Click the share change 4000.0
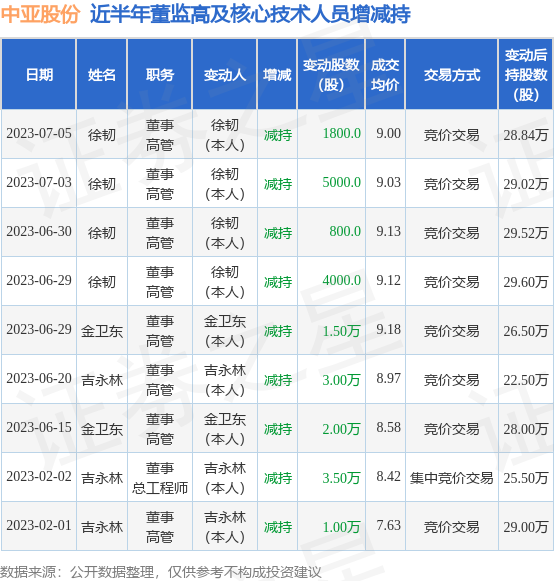Viewport: 554px width, 581px height. pyautogui.click(x=341, y=280)
